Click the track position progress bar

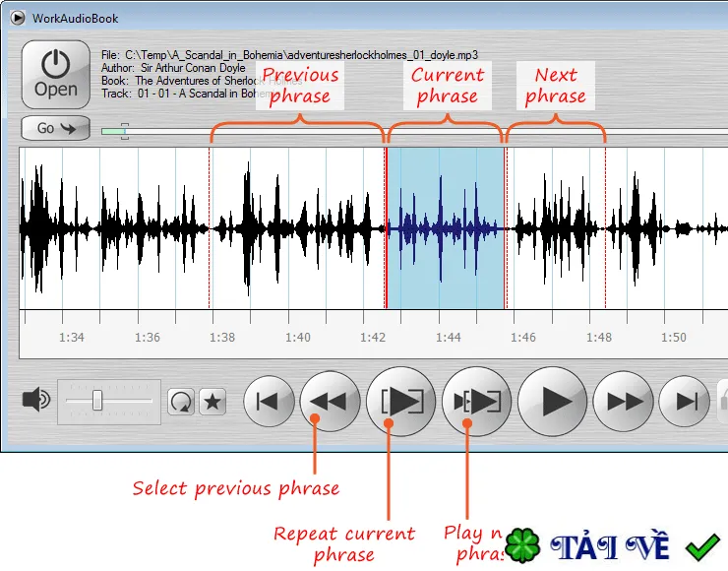(x=414, y=132)
